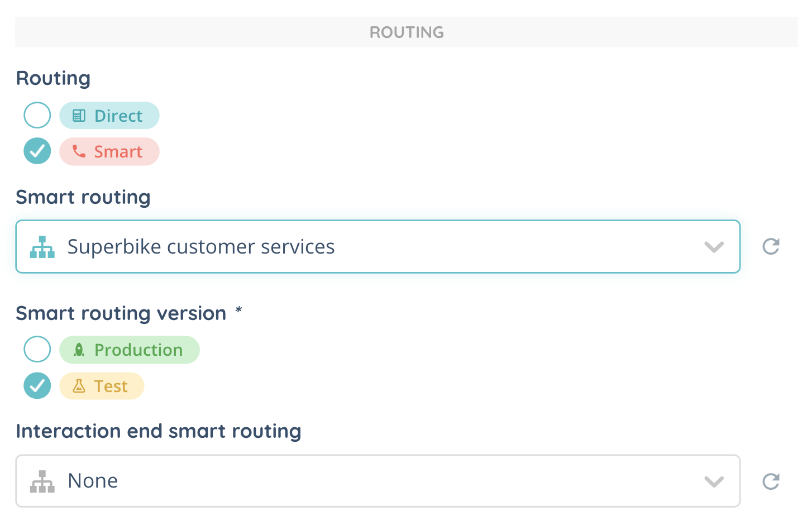Expand the Interaction end smart routing chevron

click(x=714, y=481)
